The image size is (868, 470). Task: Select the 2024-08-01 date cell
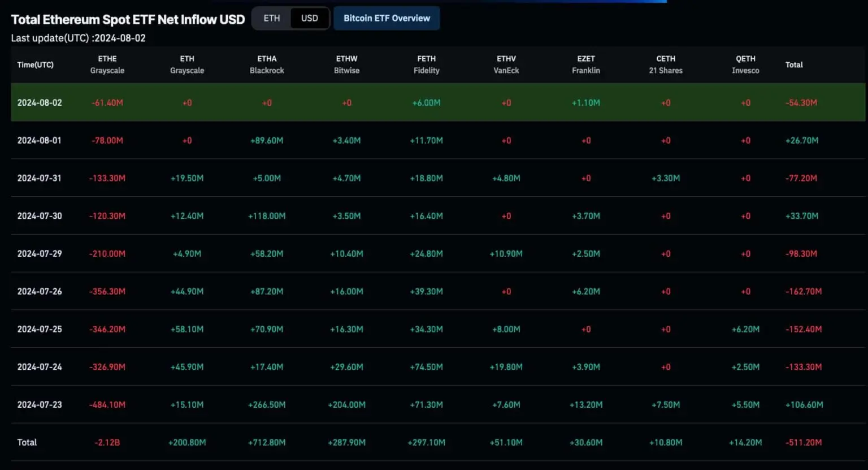tap(40, 140)
